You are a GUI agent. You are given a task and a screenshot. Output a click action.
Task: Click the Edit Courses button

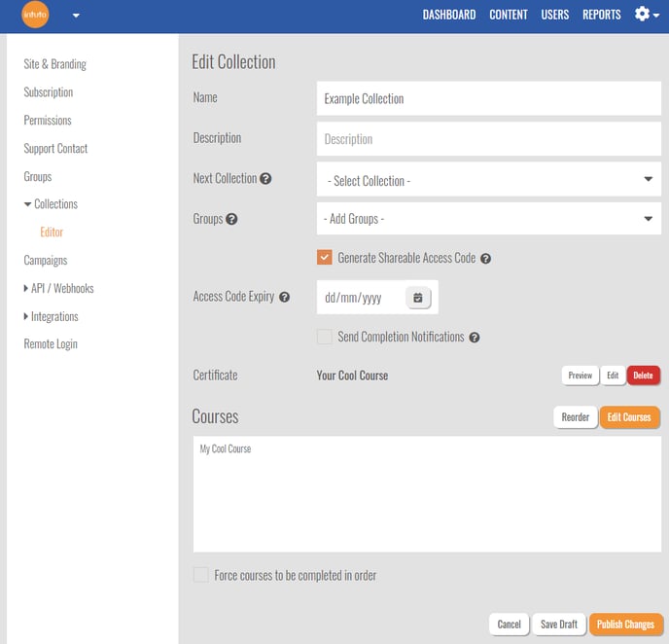coord(629,417)
